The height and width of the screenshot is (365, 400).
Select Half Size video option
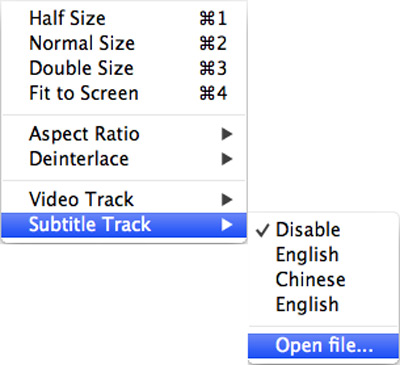pos(124,18)
